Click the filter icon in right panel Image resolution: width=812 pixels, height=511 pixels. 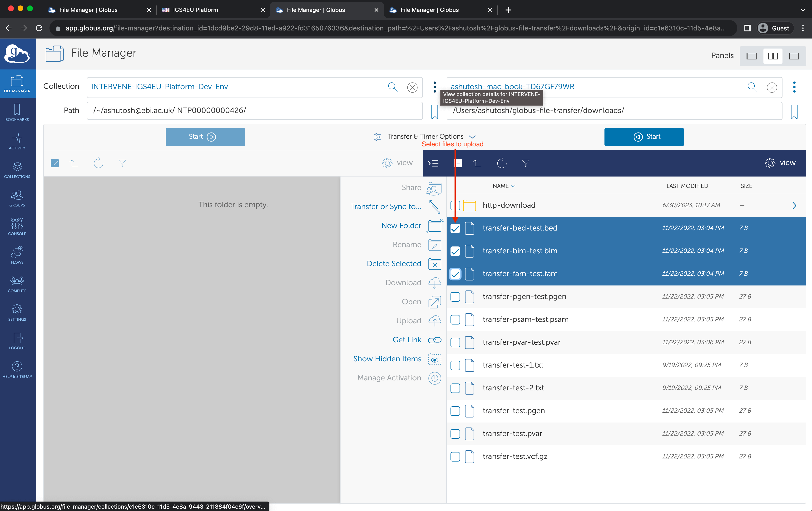coord(525,163)
